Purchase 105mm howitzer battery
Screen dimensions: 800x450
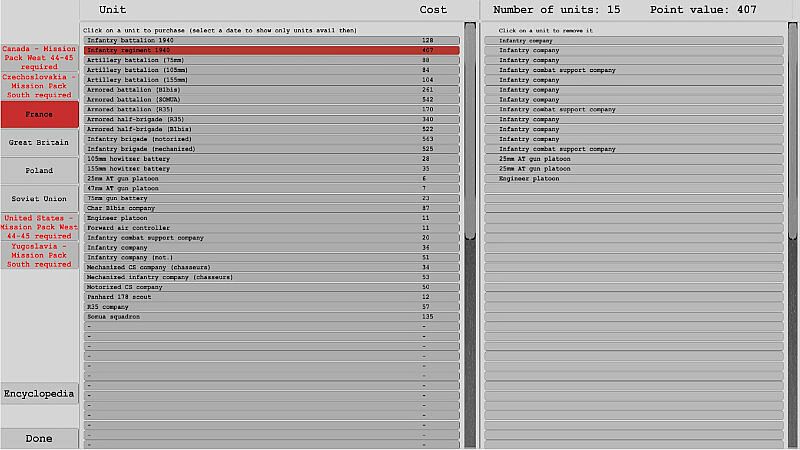pyautogui.click(x=271, y=159)
